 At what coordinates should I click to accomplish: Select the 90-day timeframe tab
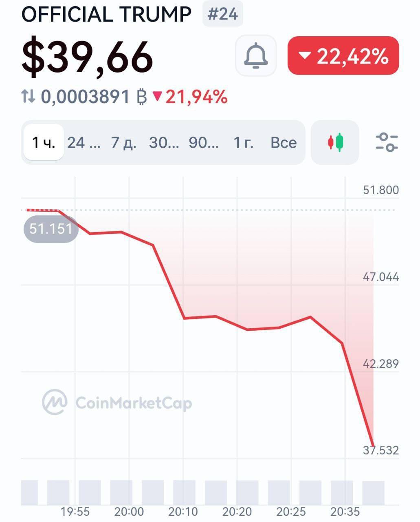point(204,143)
